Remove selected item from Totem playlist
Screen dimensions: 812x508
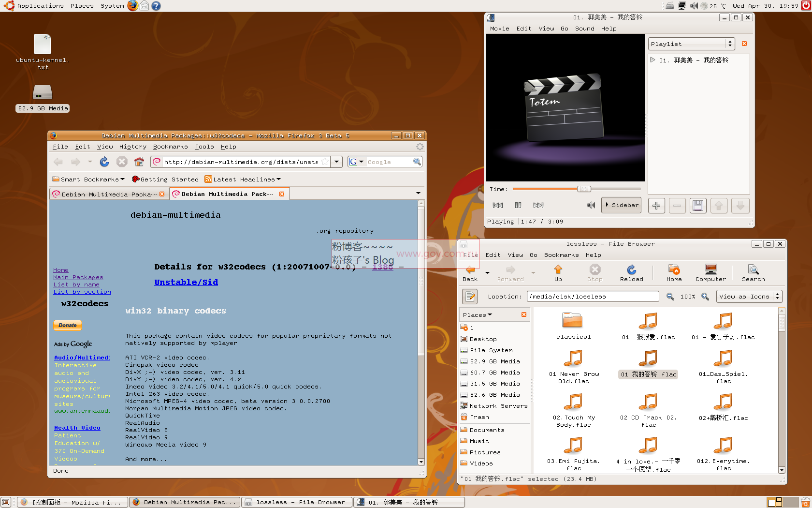(x=677, y=206)
